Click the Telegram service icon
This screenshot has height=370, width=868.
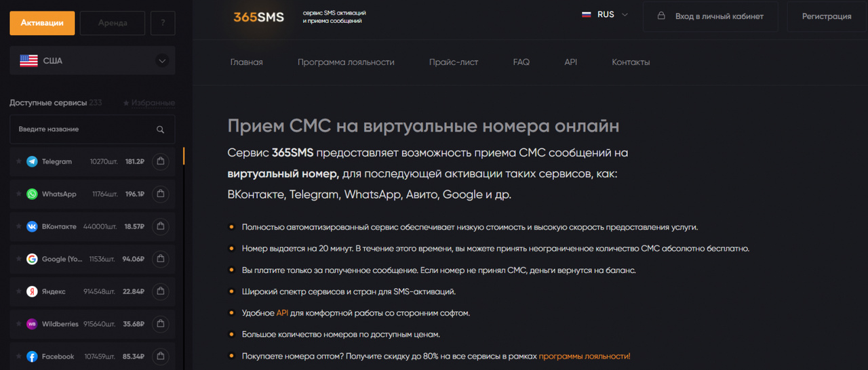[32, 161]
